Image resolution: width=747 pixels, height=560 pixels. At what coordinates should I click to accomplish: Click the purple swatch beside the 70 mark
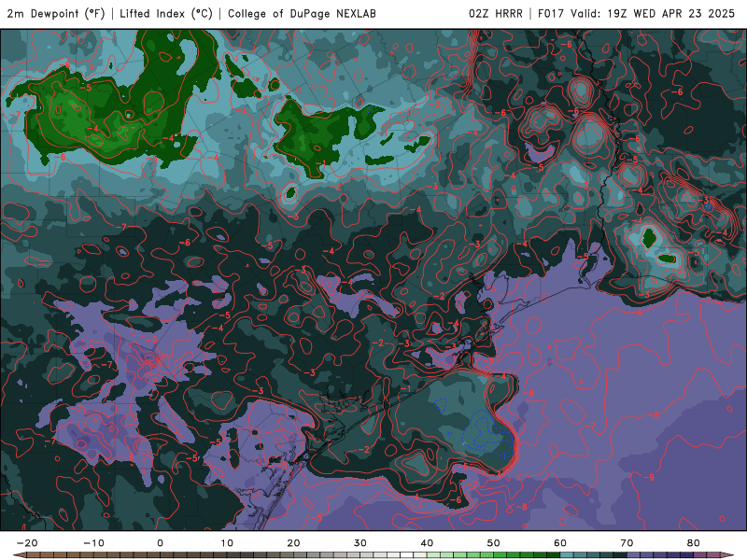634,555
